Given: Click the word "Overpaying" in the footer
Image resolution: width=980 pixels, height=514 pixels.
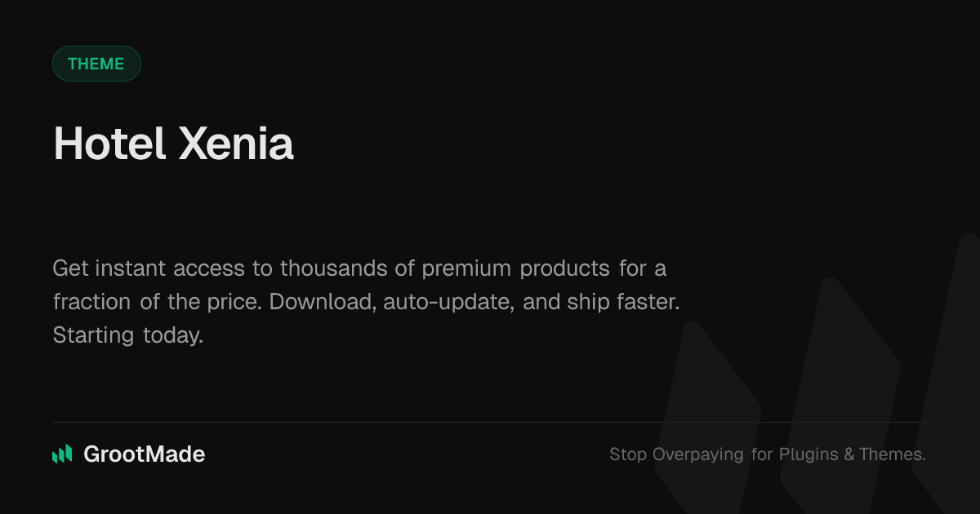Looking at the screenshot, I should 698,454.
